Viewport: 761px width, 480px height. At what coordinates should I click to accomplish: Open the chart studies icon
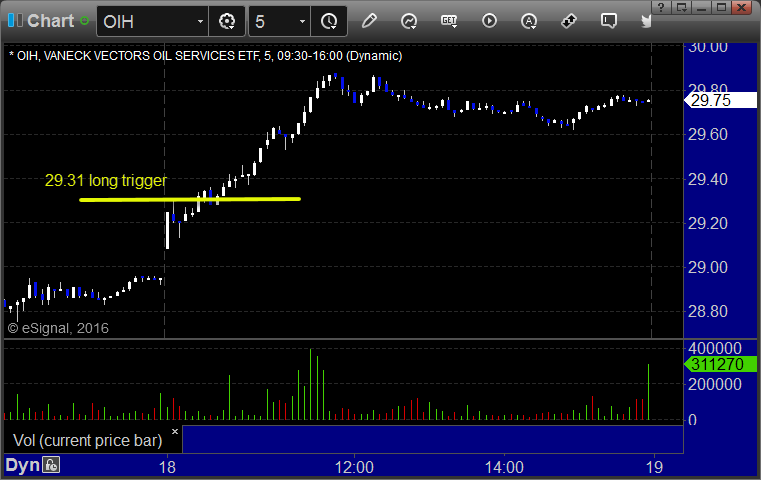409,21
